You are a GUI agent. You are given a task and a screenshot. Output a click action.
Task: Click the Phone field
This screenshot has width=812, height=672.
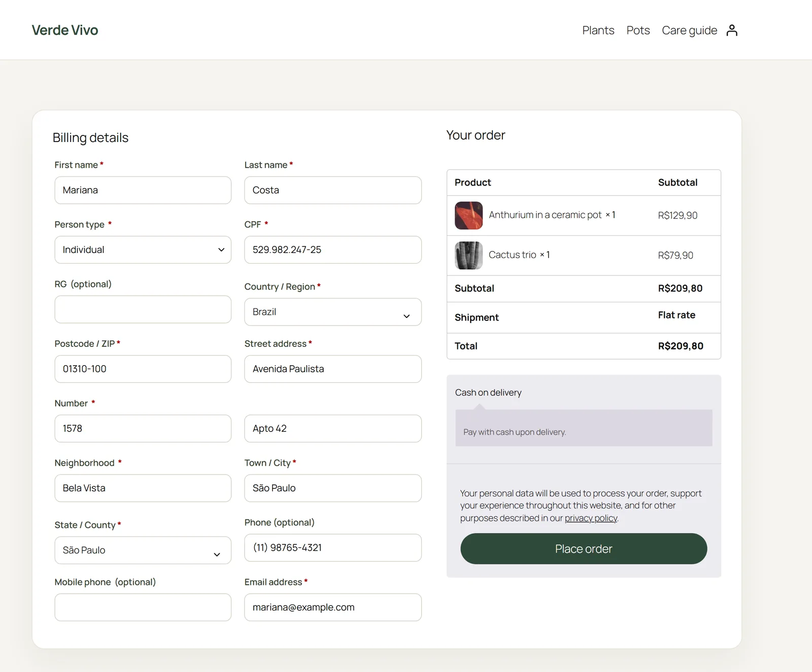point(333,548)
